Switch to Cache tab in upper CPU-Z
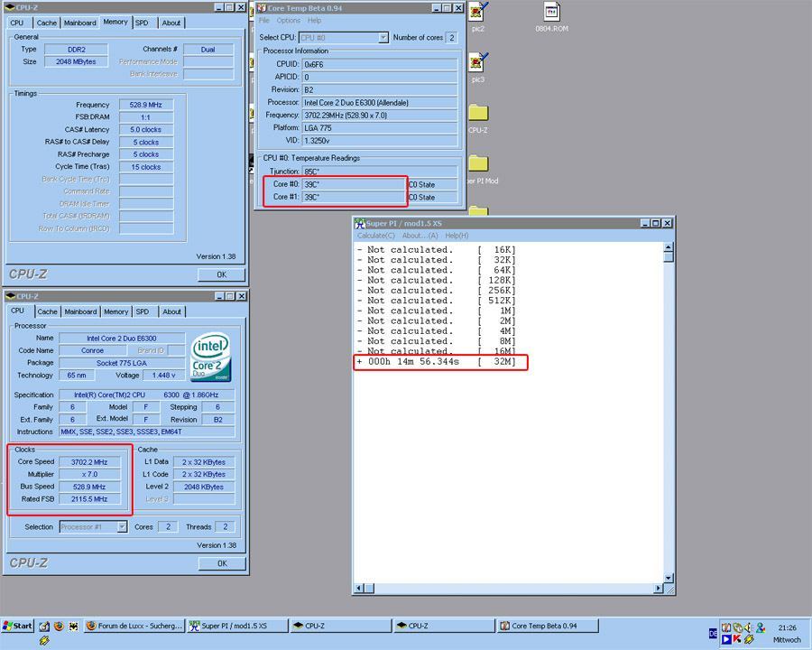The image size is (812, 650). [x=47, y=23]
